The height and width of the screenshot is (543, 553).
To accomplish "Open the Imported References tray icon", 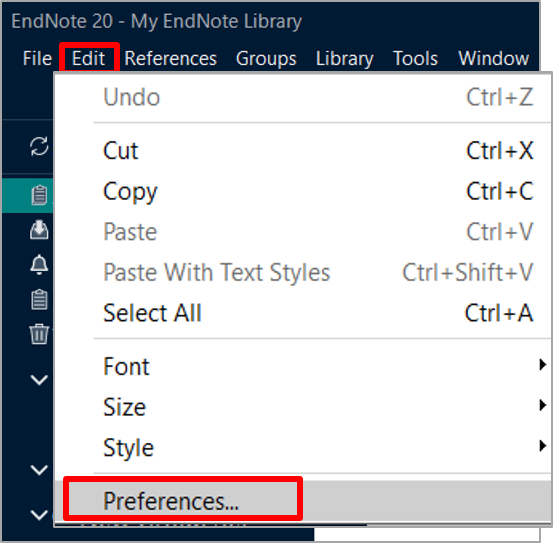I will [x=39, y=230].
